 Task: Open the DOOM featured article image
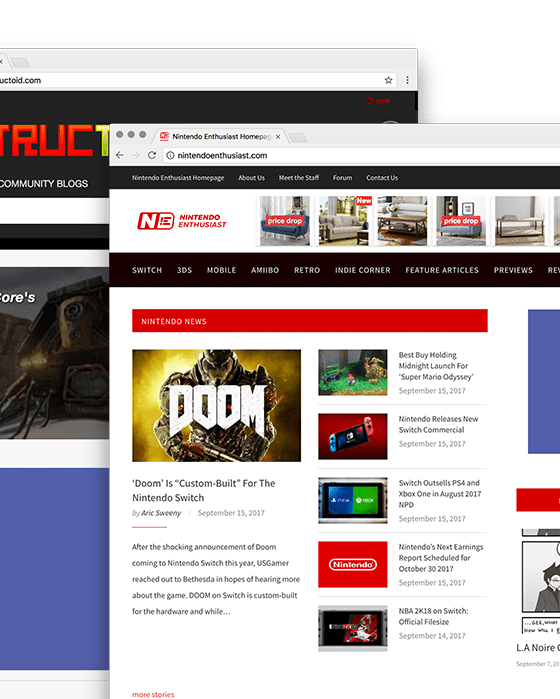[x=216, y=405]
